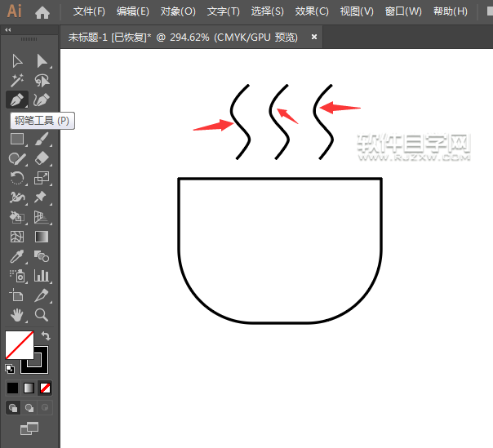Screen dimensions: 493x448
Task: Select the Pen tool in toolbar
Action: coord(16,100)
